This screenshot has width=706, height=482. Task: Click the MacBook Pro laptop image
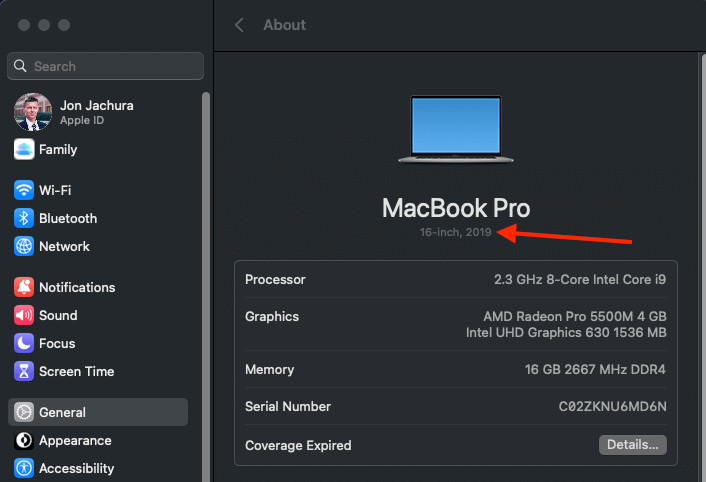coord(455,128)
